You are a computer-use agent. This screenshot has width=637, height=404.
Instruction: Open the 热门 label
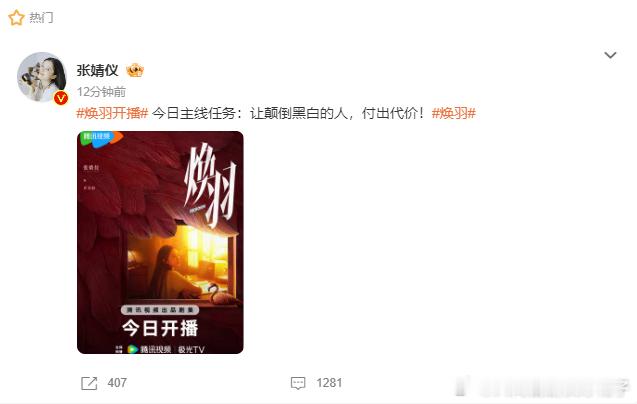tap(41, 17)
